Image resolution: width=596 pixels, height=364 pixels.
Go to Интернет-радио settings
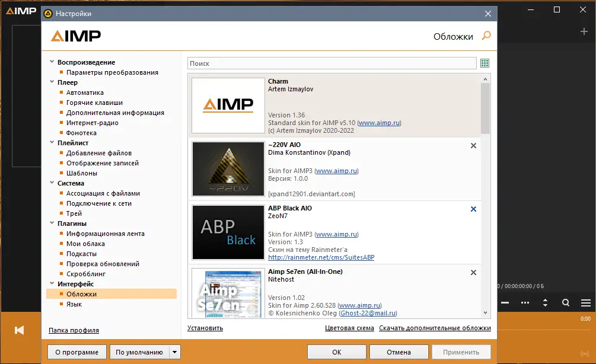coord(93,123)
